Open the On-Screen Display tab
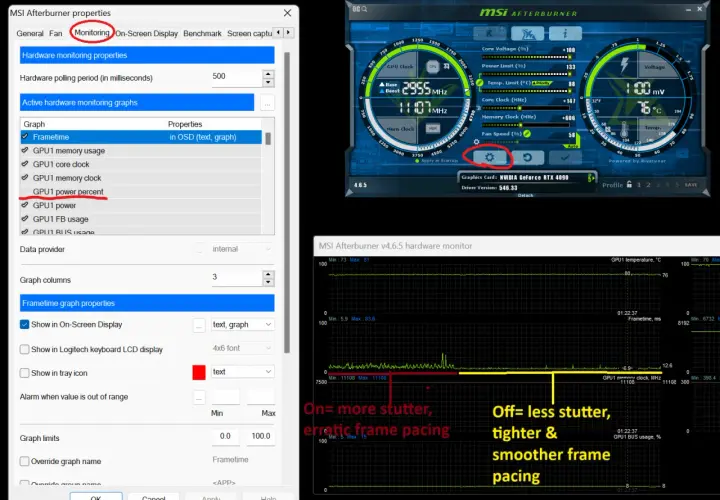 (x=146, y=34)
